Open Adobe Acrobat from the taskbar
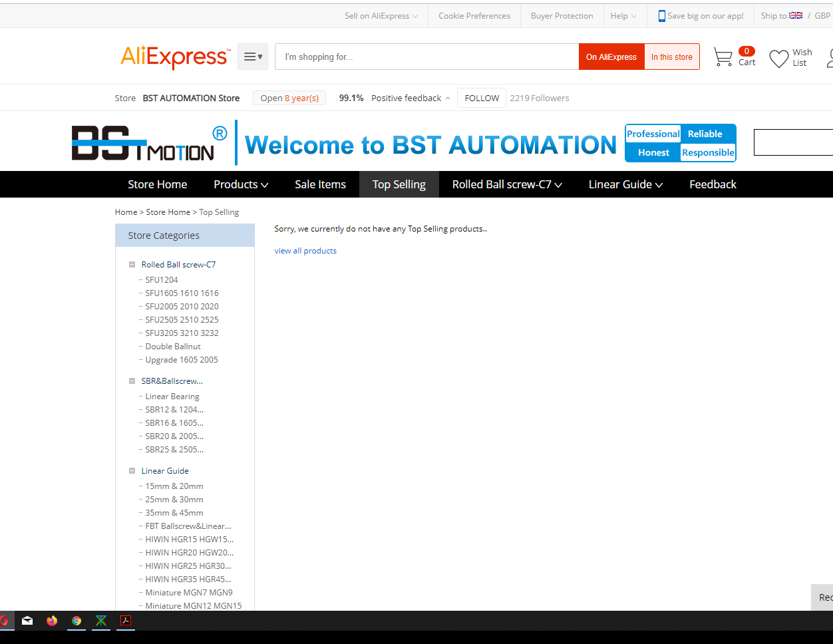 (x=126, y=621)
